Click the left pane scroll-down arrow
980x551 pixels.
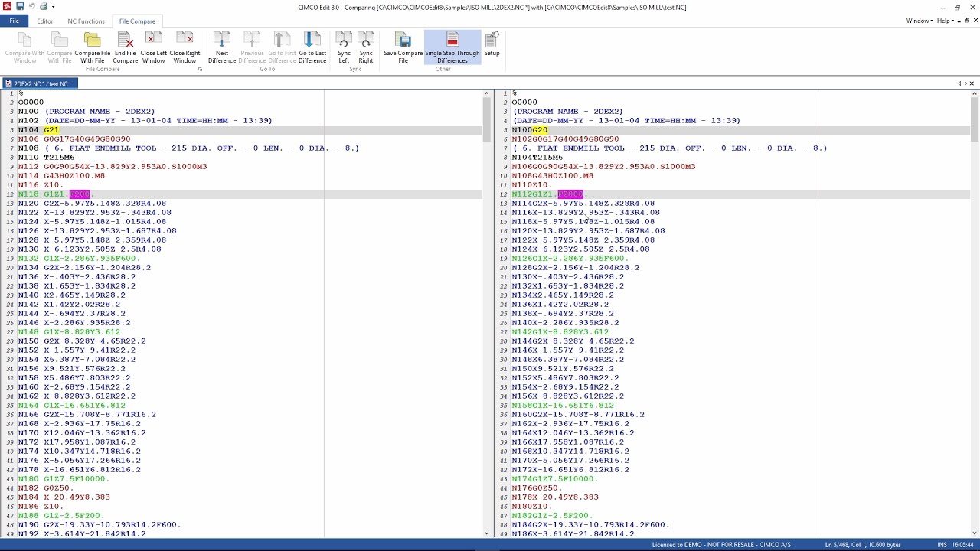click(486, 533)
